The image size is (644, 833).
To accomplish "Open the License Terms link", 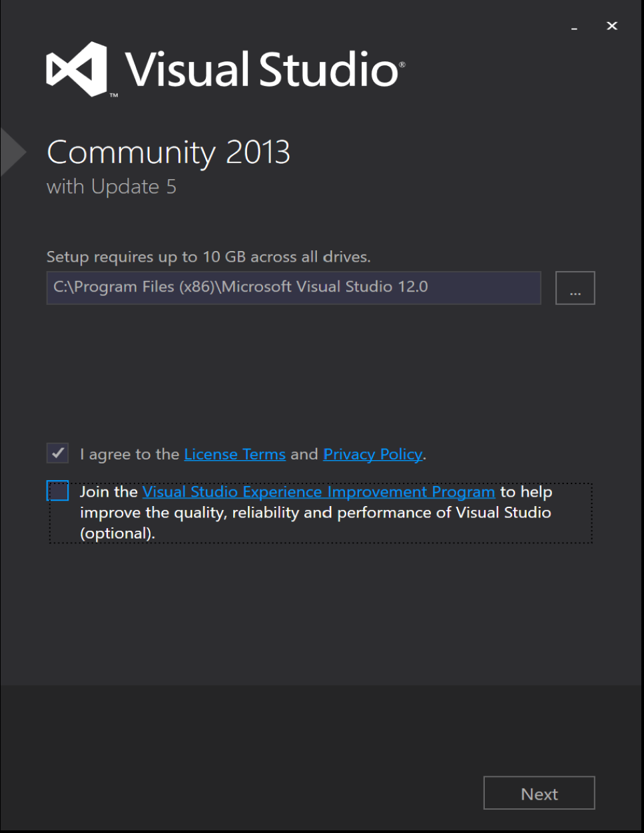I will 234,454.
